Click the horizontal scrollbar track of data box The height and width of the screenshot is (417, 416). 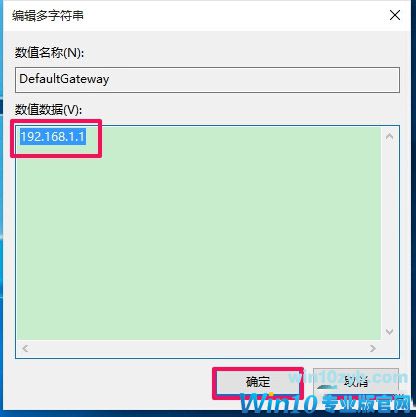[x=199, y=349]
